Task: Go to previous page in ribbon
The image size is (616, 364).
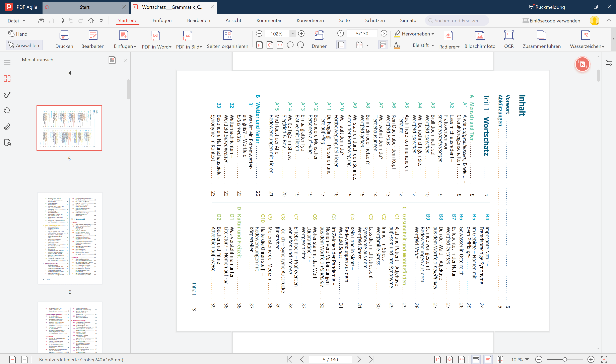Action: [x=340, y=33]
